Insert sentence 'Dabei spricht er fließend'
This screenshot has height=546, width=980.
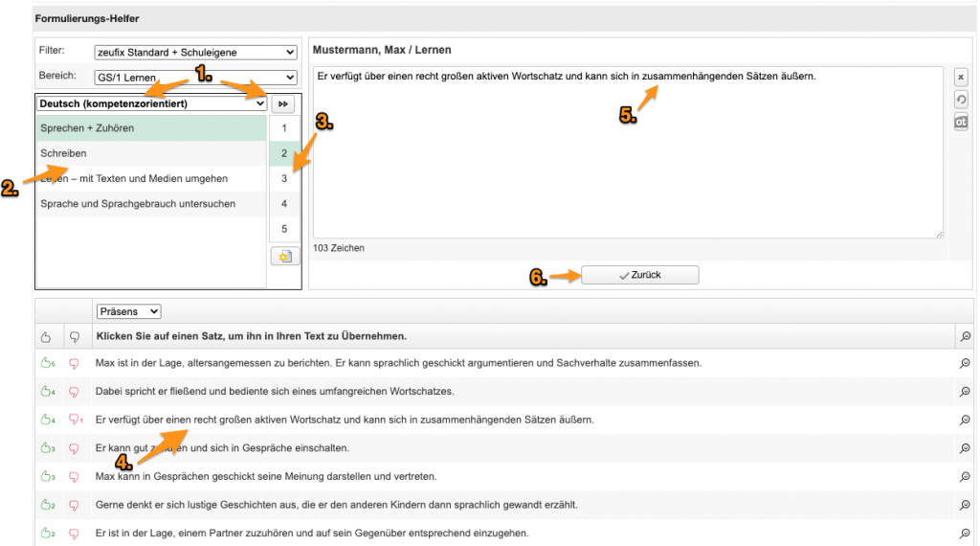(275, 392)
